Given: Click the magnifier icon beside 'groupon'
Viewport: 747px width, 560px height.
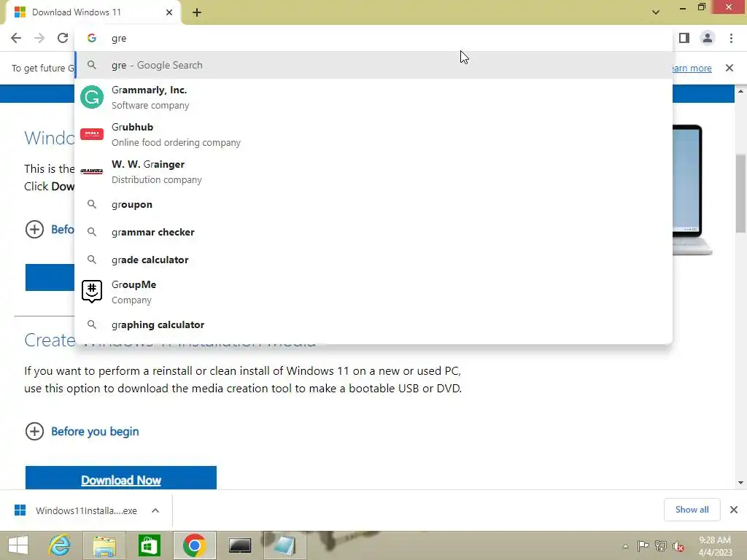Looking at the screenshot, I should click(x=92, y=204).
